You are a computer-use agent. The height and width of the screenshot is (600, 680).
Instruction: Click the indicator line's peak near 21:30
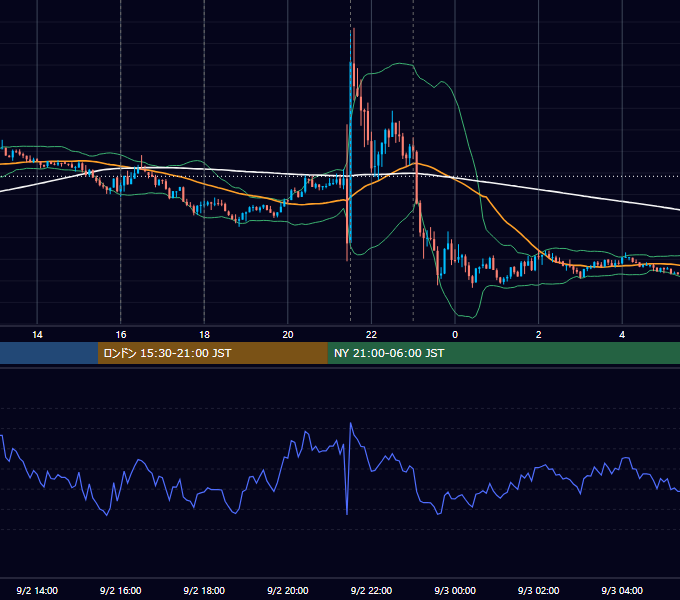pyautogui.click(x=351, y=423)
